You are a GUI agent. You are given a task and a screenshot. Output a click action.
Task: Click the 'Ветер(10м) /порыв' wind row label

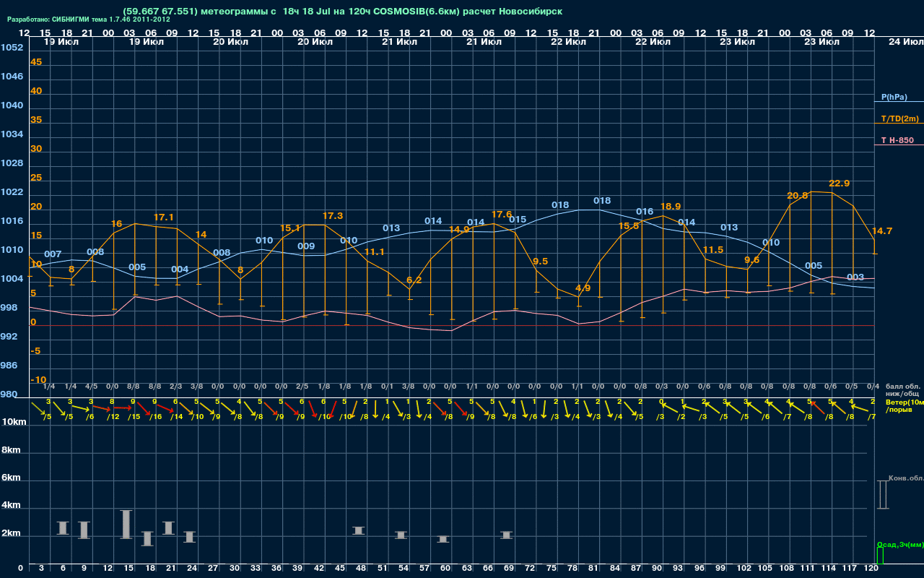(x=905, y=405)
